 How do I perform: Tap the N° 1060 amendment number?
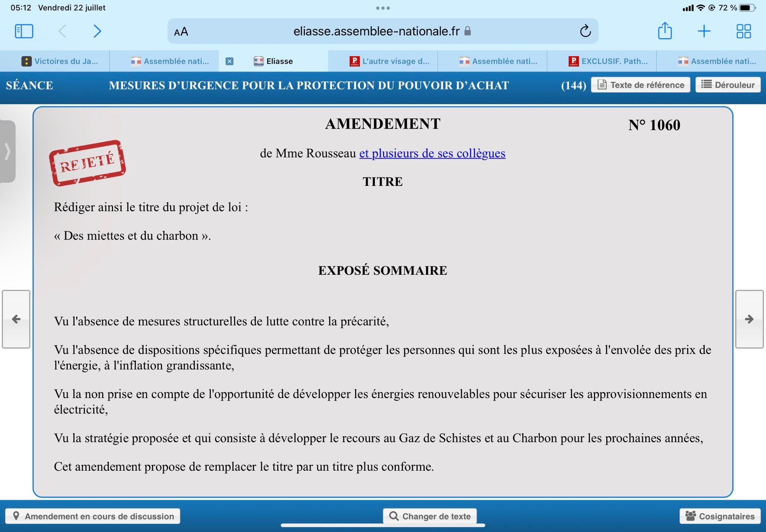654,125
